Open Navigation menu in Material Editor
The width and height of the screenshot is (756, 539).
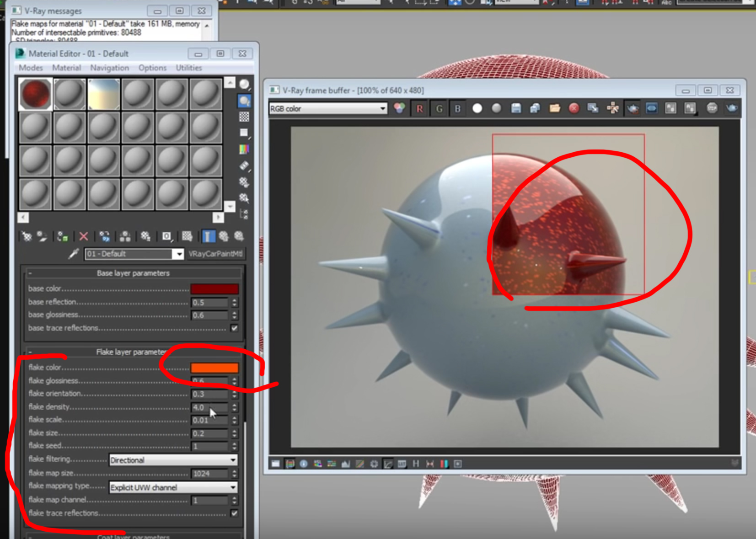pyautogui.click(x=109, y=68)
